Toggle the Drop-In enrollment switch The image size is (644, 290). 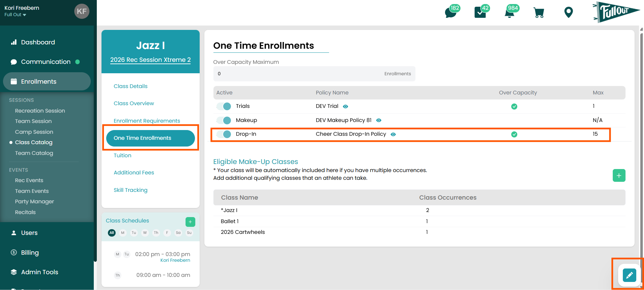[224, 134]
